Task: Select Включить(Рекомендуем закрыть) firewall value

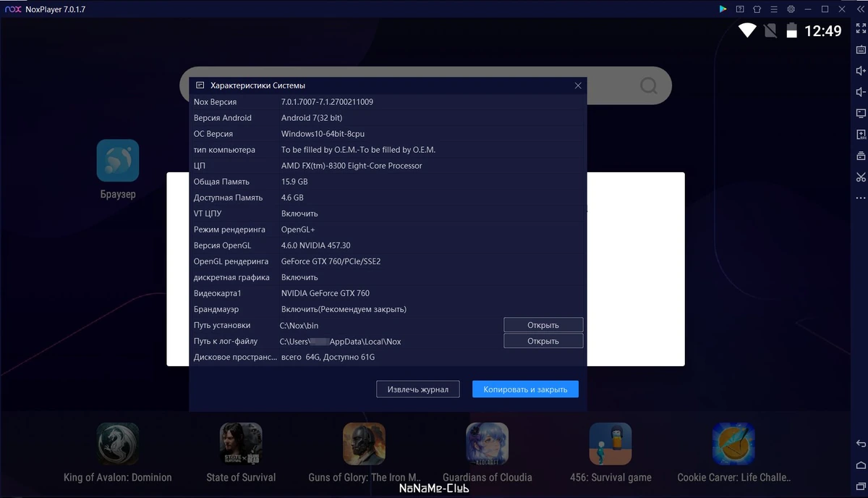Action: [x=344, y=309]
